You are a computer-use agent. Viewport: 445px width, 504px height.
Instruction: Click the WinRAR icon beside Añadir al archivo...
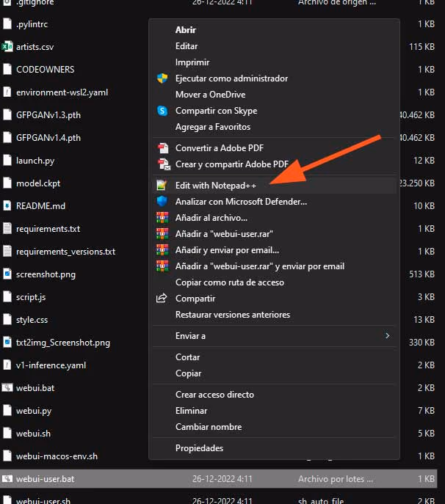[162, 218]
